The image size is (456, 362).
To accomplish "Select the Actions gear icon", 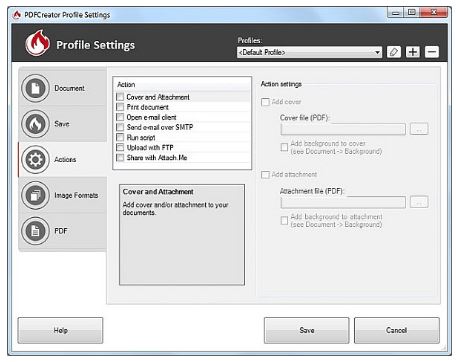I will 35,160.
